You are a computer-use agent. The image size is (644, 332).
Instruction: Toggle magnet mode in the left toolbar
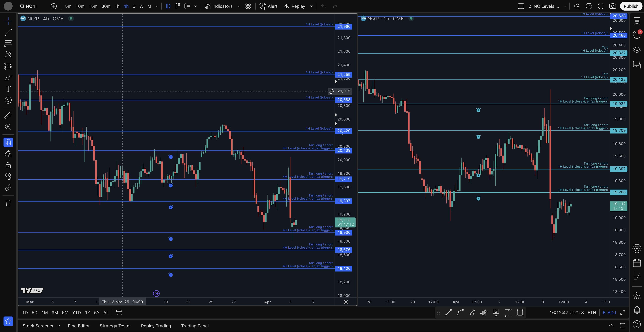coord(8,142)
